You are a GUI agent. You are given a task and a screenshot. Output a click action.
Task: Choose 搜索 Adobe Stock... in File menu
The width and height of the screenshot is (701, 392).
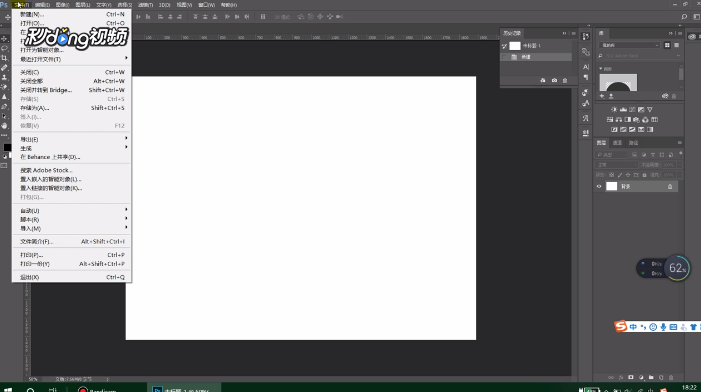pos(72,170)
